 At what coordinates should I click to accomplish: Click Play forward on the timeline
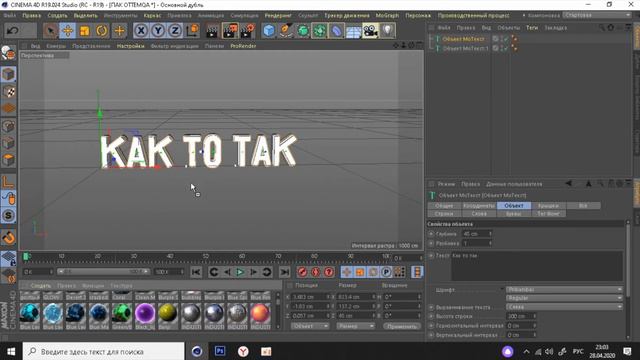240,272
